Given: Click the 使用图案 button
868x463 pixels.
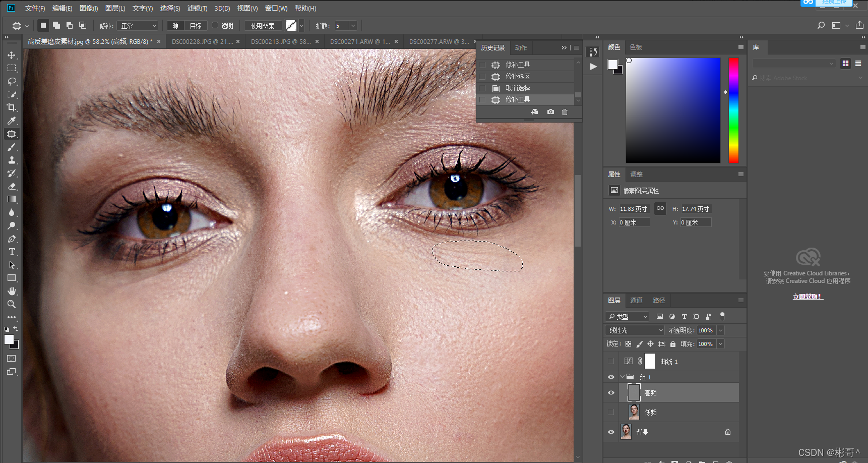Looking at the screenshot, I should (263, 26).
